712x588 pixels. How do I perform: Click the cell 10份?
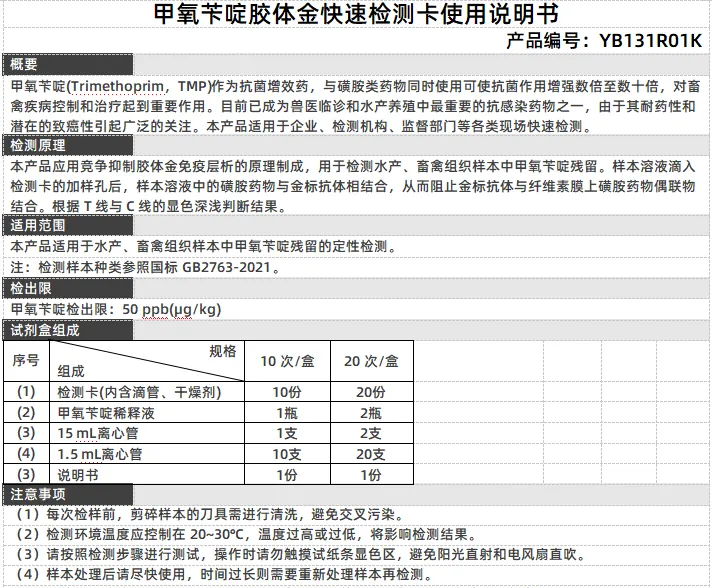[x=287, y=392]
